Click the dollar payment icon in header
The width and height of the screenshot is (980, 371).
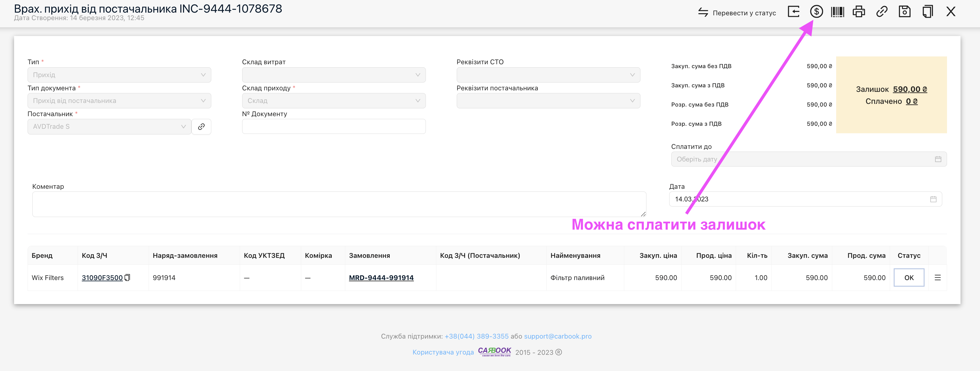816,12
